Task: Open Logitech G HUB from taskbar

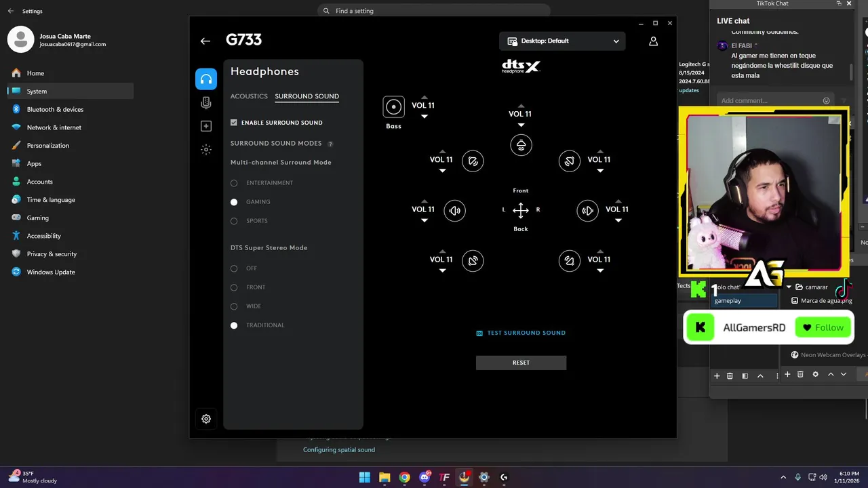Action: pyautogui.click(x=504, y=477)
